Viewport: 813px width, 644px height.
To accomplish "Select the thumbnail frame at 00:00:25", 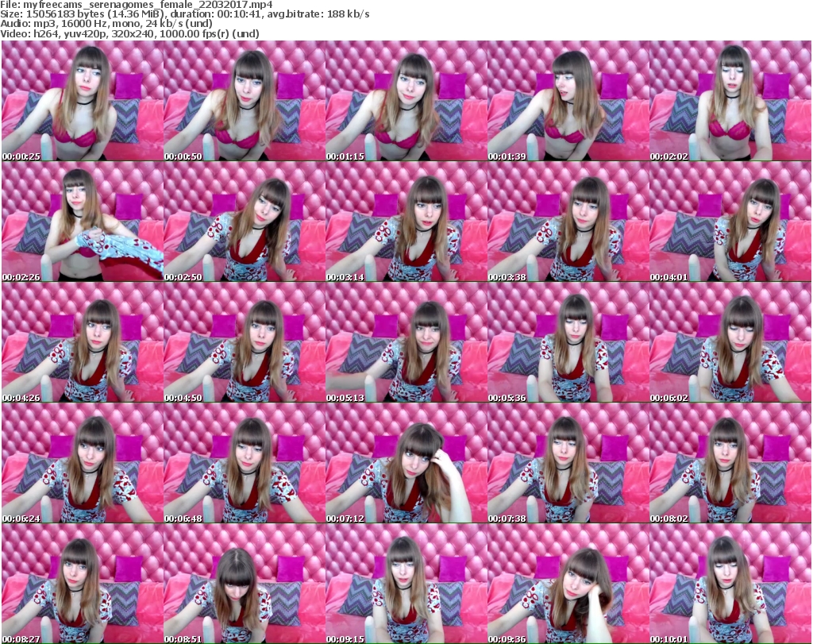I will [83, 101].
